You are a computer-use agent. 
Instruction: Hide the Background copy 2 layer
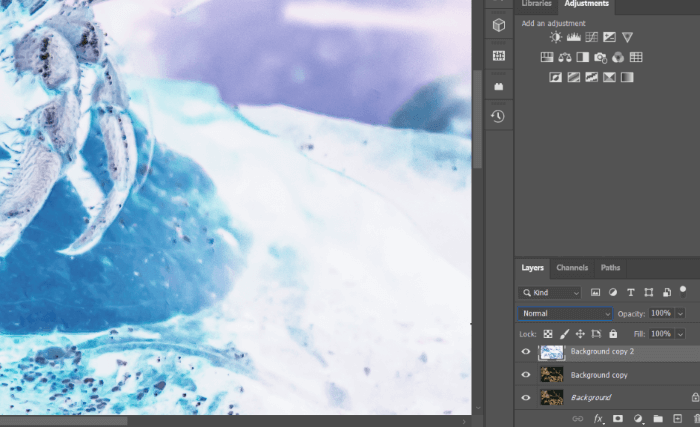coord(526,352)
